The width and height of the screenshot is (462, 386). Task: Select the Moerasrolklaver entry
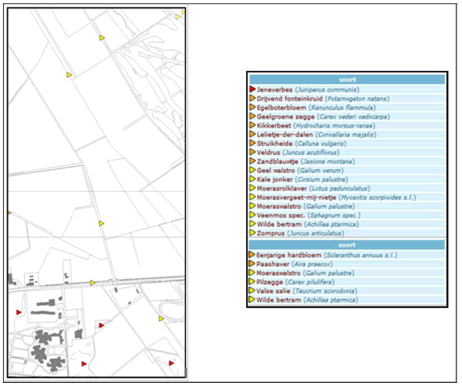coord(282,189)
